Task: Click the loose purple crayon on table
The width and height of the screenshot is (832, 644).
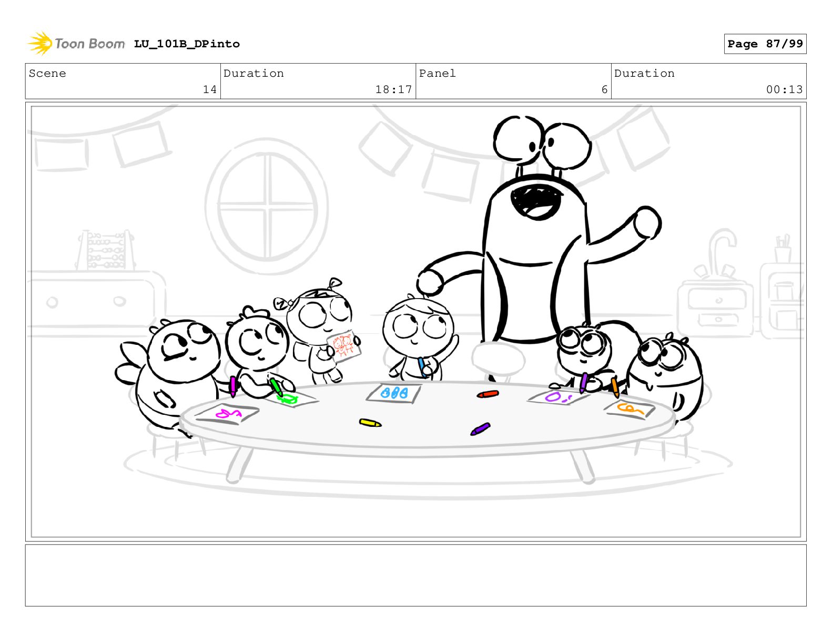Action: (x=480, y=429)
